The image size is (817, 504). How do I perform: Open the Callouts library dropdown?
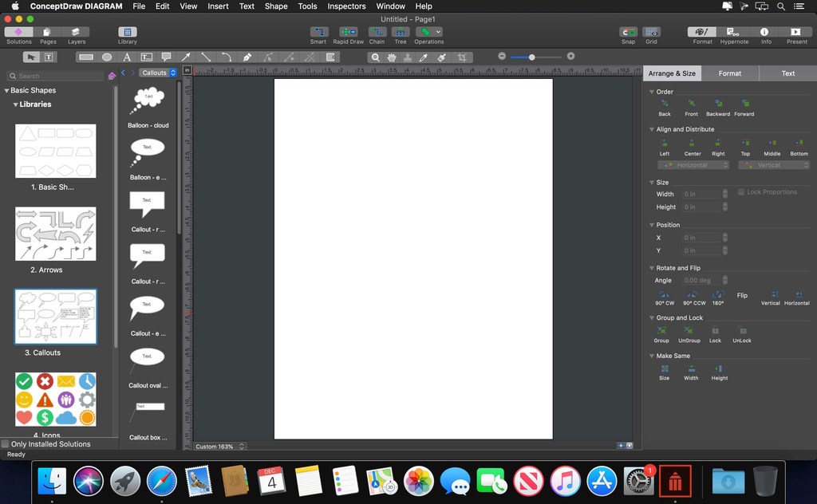click(x=156, y=73)
